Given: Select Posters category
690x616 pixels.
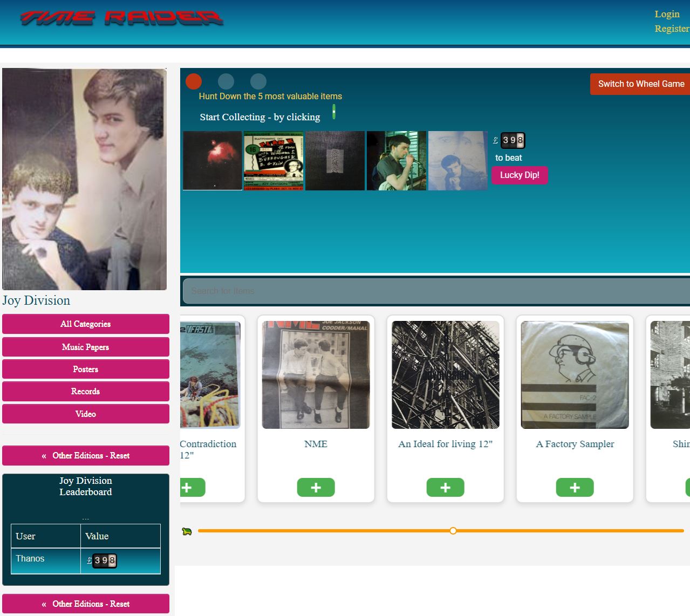Looking at the screenshot, I should pyautogui.click(x=86, y=369).
